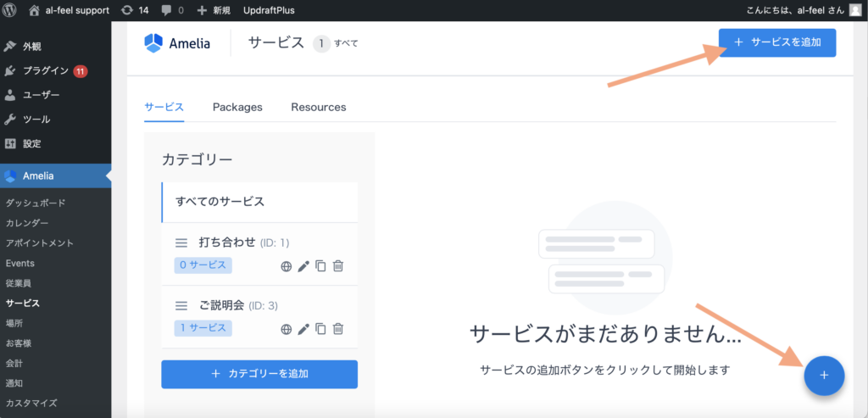The height and width of the screenshot is (418, 868).
Task: Open カレンダー in the Amelia submenu
Action: (x=27, y=223)
